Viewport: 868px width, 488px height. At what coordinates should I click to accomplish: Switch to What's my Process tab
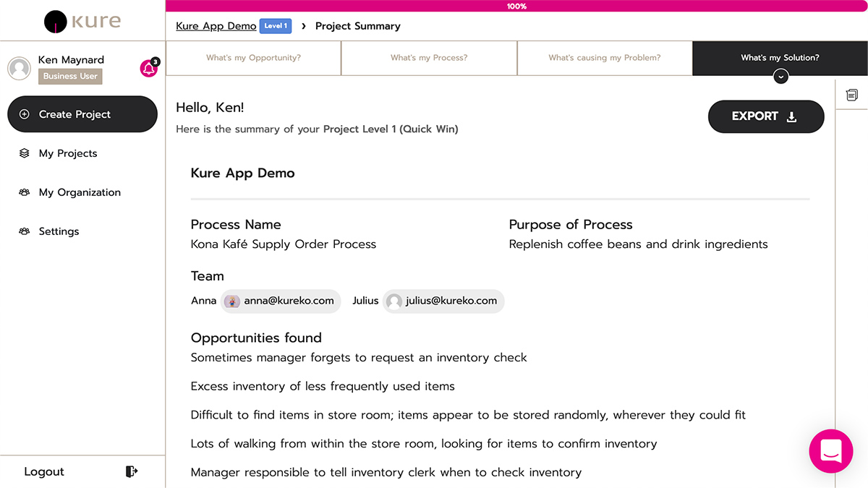pyautogui.click(x=429, y=58)
